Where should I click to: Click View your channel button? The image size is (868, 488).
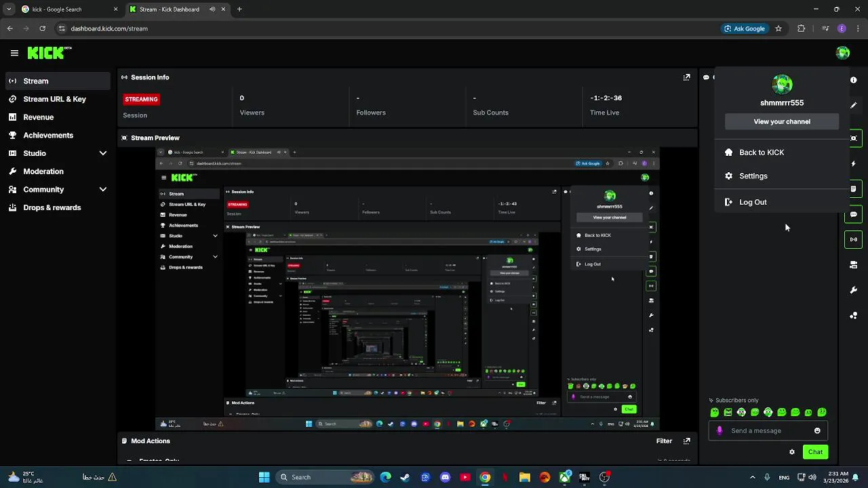[x=782, y=121]
